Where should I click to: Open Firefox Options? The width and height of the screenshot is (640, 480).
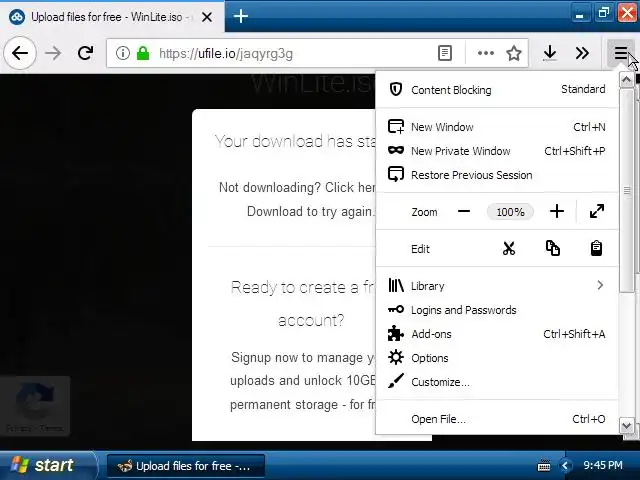497,358
